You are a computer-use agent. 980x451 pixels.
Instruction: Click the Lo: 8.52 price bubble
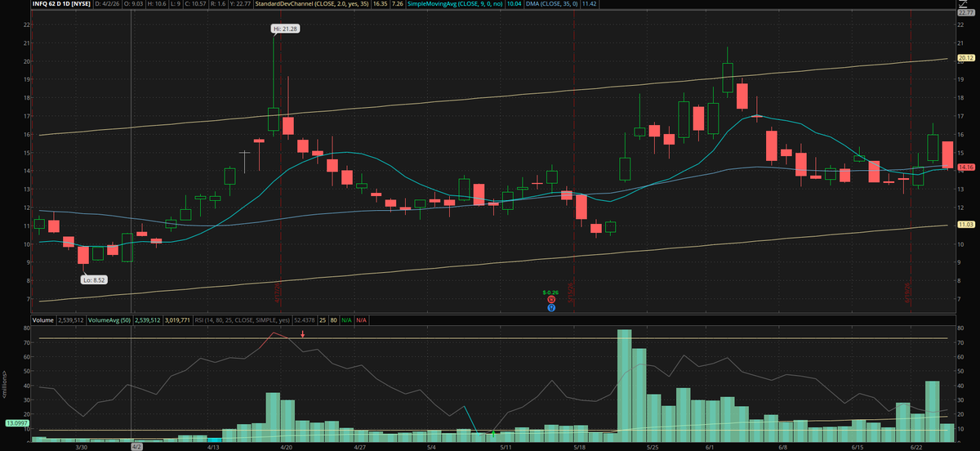(94, 279)
